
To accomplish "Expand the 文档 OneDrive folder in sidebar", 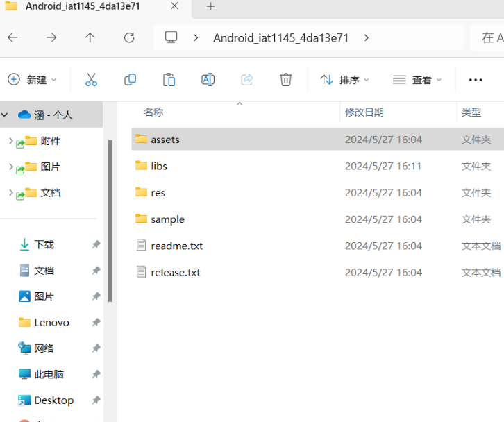I will [x=10, y=192].
